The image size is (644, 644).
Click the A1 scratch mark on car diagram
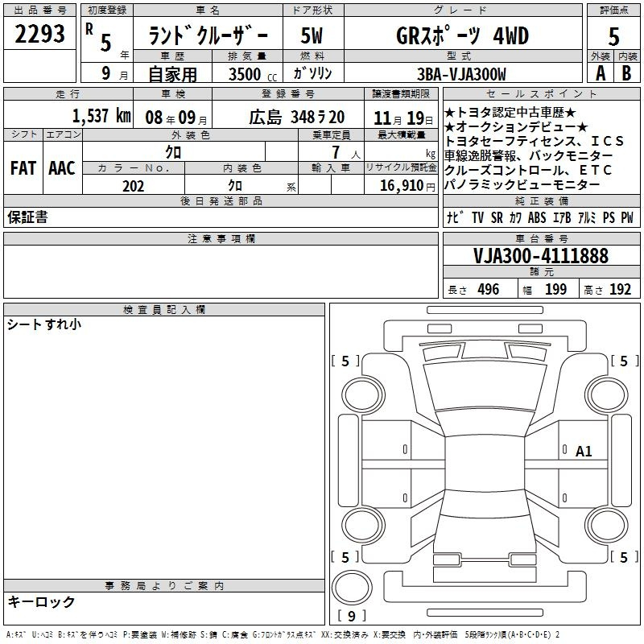(x=584, y=452)
